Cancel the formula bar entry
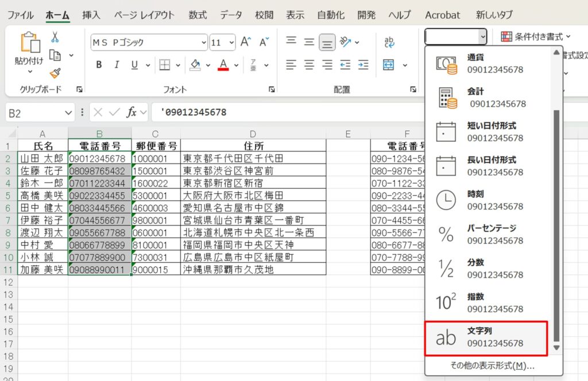 98,112
